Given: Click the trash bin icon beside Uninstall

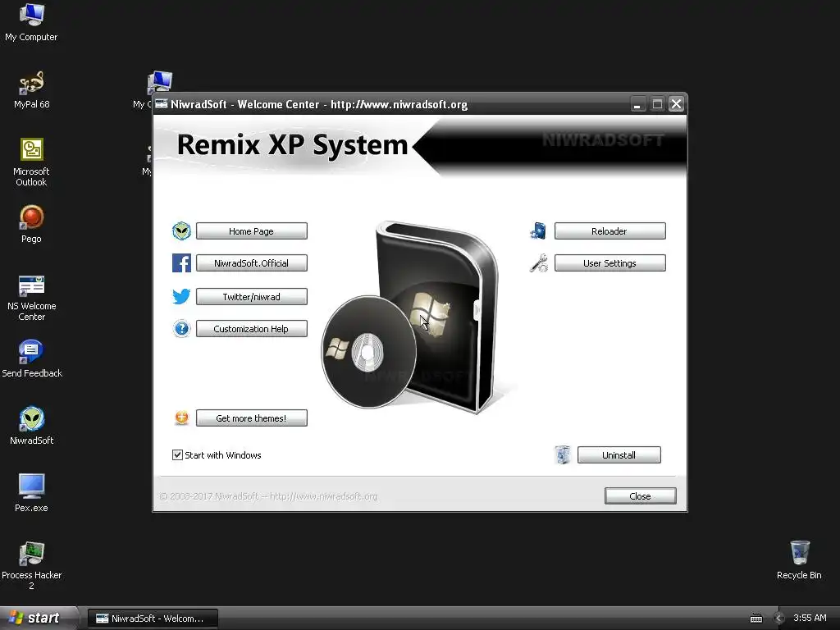Looking at the screenshot, I should point(563,454).
